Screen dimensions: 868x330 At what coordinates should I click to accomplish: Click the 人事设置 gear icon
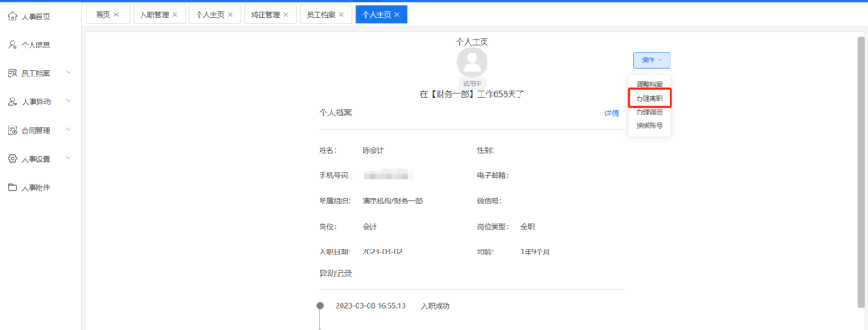pyautogui.click(x=12, y=159)
